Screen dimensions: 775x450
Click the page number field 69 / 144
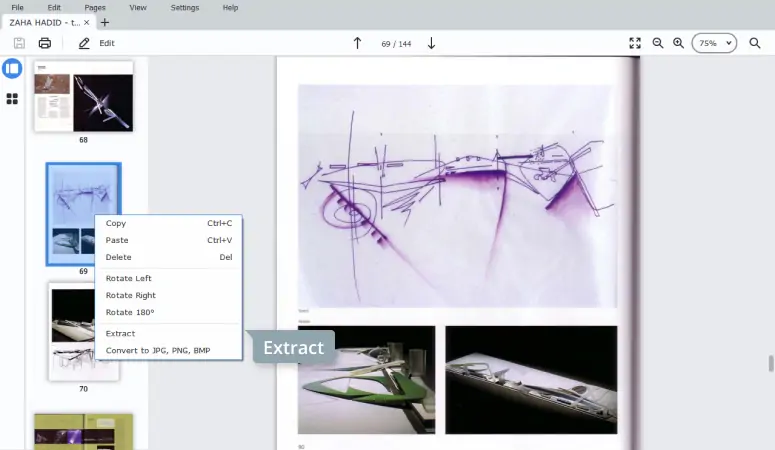point(396,44)
